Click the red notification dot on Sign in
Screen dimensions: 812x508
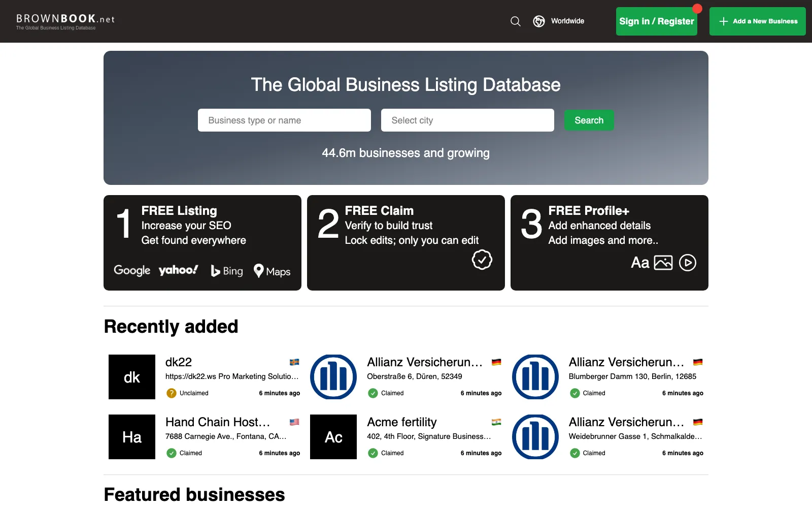(x=697, y=9)
